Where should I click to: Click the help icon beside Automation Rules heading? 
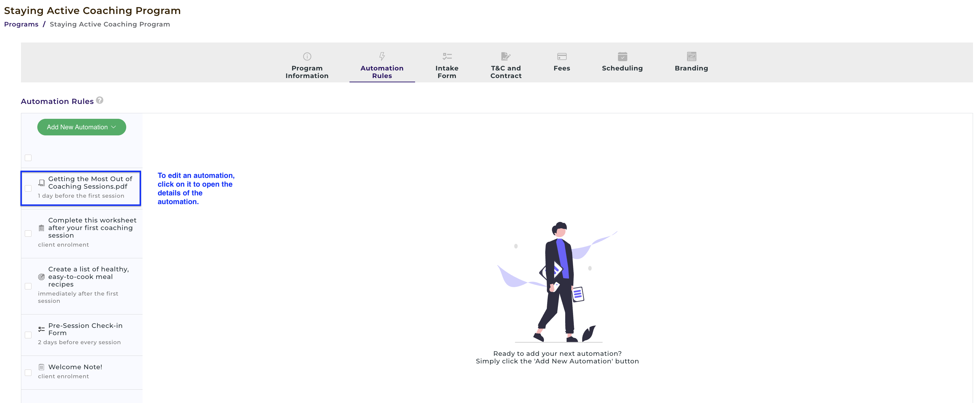[x=100, y=100]
